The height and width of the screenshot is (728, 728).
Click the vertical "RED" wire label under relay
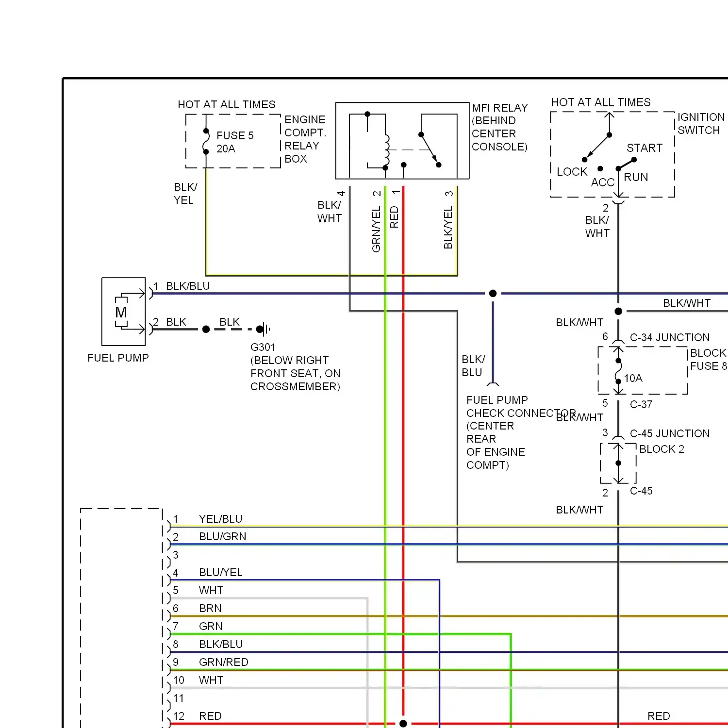pos(394,217)
